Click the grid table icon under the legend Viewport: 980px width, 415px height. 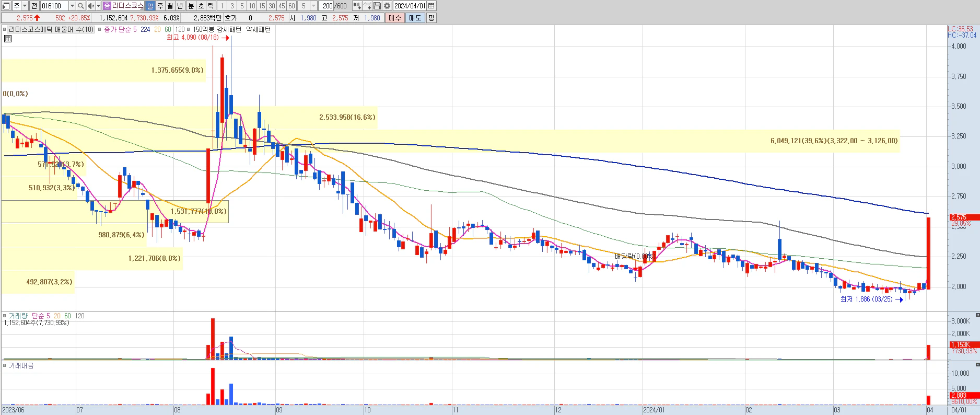click(8, 39)
